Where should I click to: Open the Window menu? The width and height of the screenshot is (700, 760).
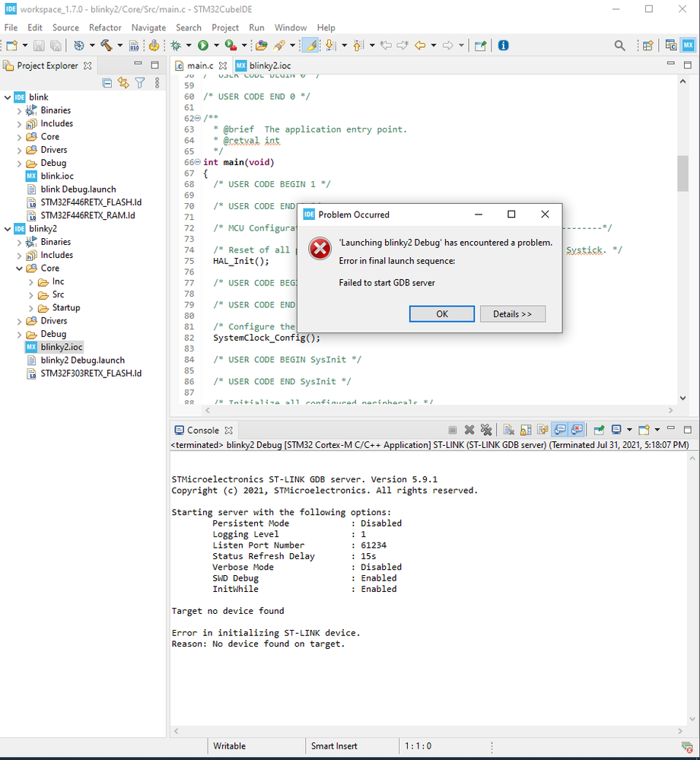coord(291,27)
